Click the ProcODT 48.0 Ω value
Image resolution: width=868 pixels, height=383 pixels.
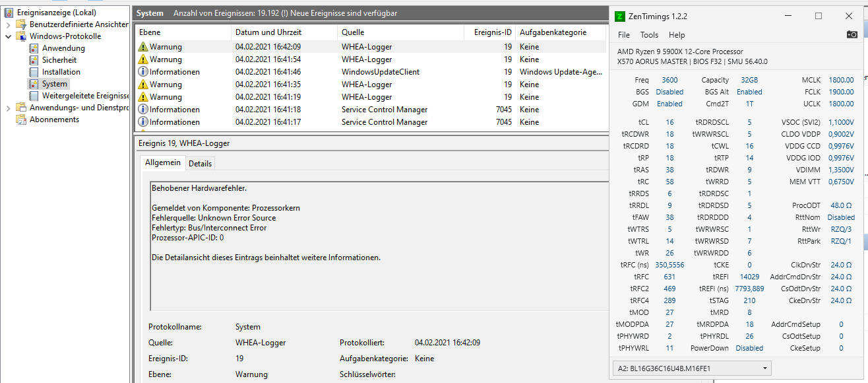pos(841,205)
